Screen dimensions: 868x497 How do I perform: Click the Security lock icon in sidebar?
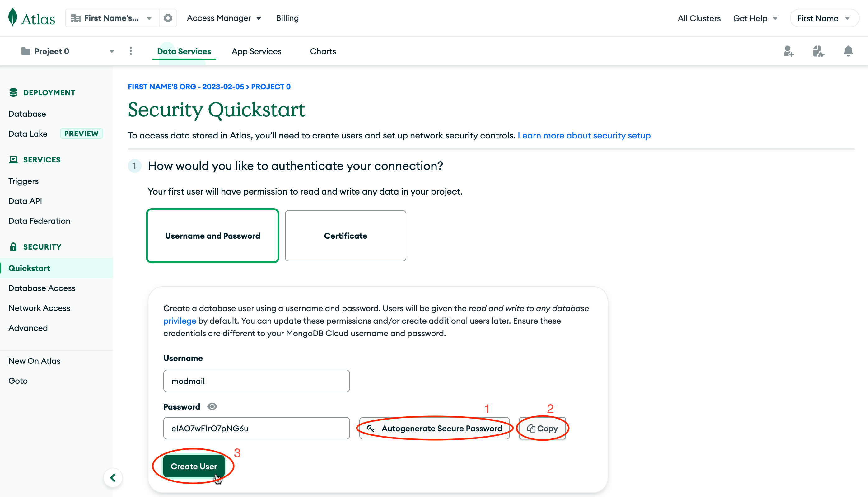pyautogui.click(x=14, y=246)
